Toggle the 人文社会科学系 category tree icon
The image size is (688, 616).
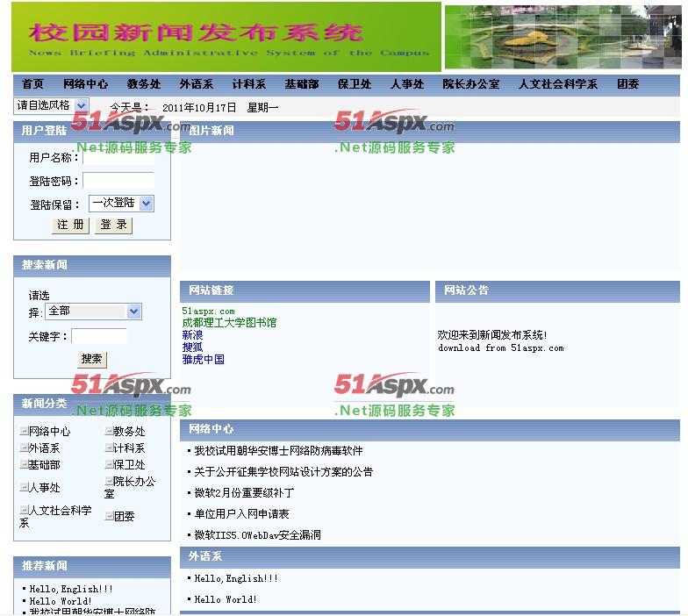point(24,510)
